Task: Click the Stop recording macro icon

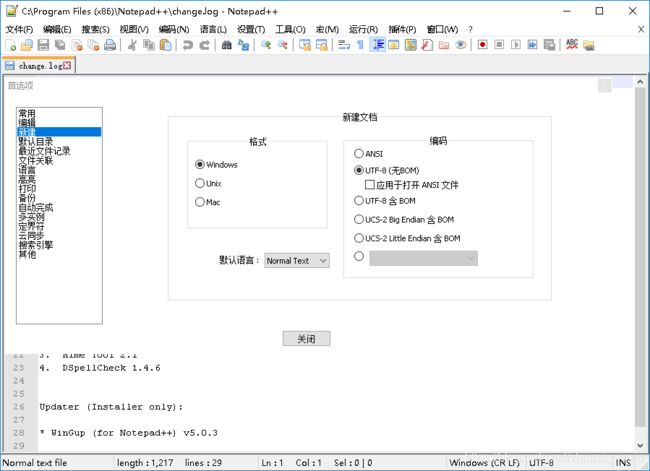Action: [499, 45]
